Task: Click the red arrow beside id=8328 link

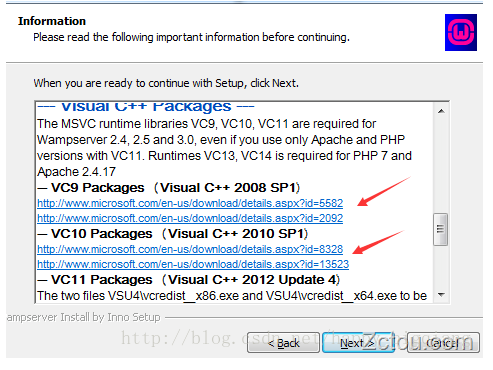Action: pos(379,242)
